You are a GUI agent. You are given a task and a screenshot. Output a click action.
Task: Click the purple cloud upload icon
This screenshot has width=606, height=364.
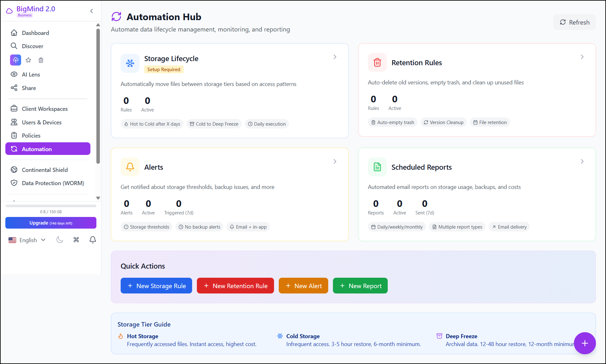pyautogui.click(x=15, y=60)
